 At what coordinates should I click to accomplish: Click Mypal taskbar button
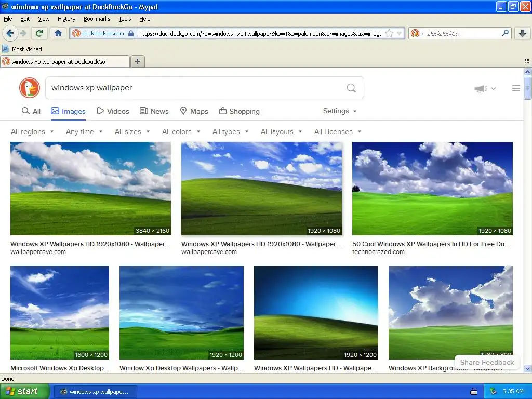coord(96,392)
